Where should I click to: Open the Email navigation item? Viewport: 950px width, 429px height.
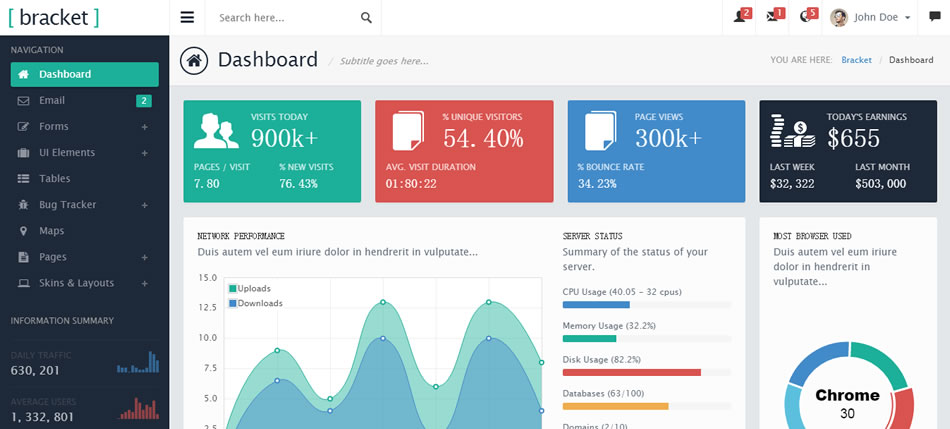pos(85,101)
